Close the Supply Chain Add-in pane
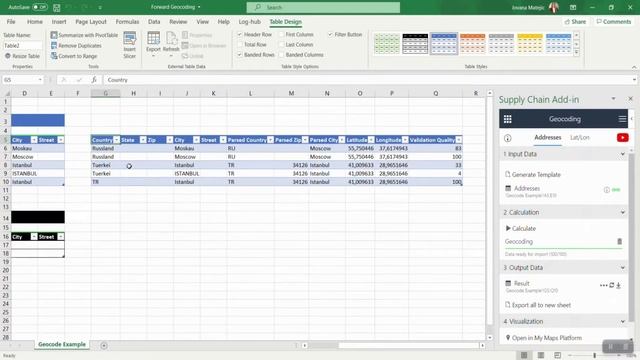Viewport: 640px width, 360px height. (630, 99)
